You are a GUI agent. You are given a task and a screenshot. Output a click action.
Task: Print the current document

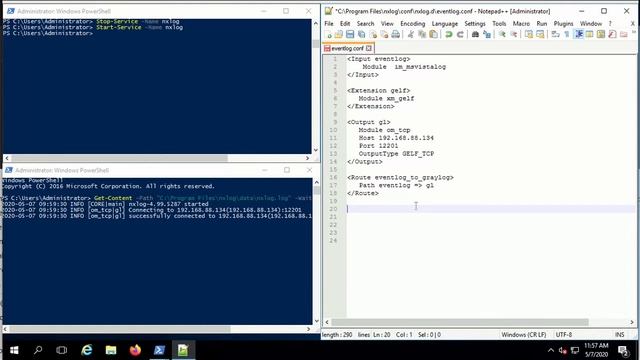coord(396,35)
